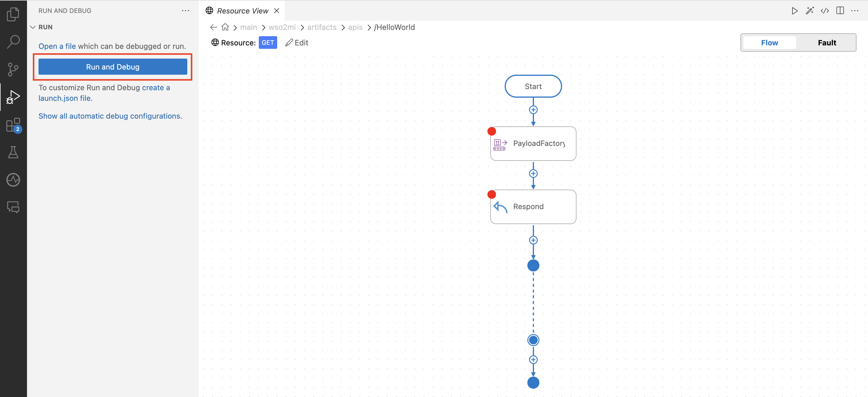Viewport: 868px width, 397px height.
Task: Click the Respond arrow icon
Action: [500, 207]
